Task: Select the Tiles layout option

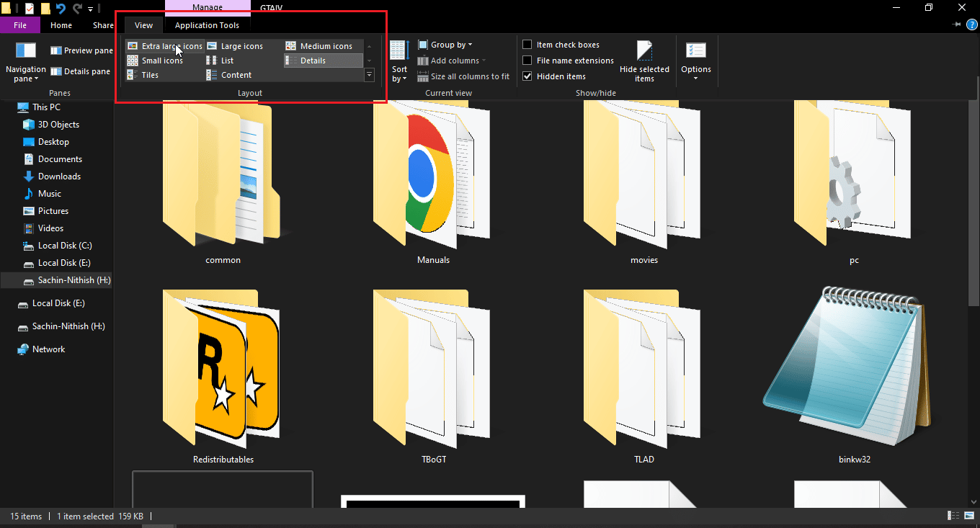Action: tap(150, 75)
